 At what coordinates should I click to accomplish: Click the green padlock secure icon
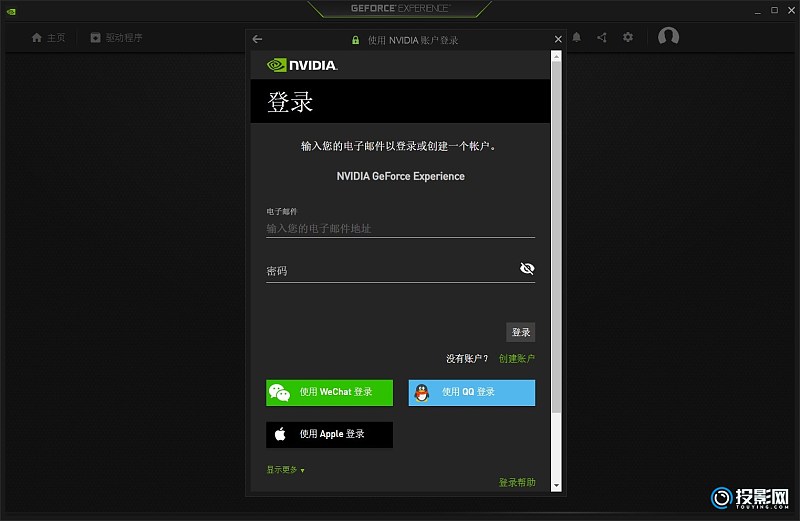point(355,40)
